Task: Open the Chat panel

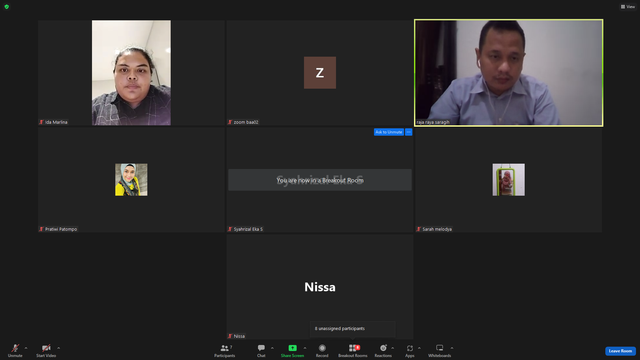Action: [x=261, y=350]
